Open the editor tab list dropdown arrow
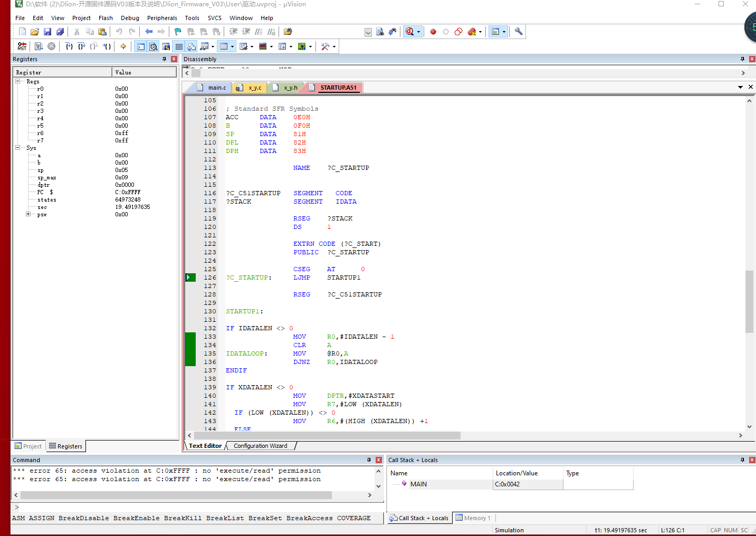Screen dimensions: 756x536 [x=740, y=87]
